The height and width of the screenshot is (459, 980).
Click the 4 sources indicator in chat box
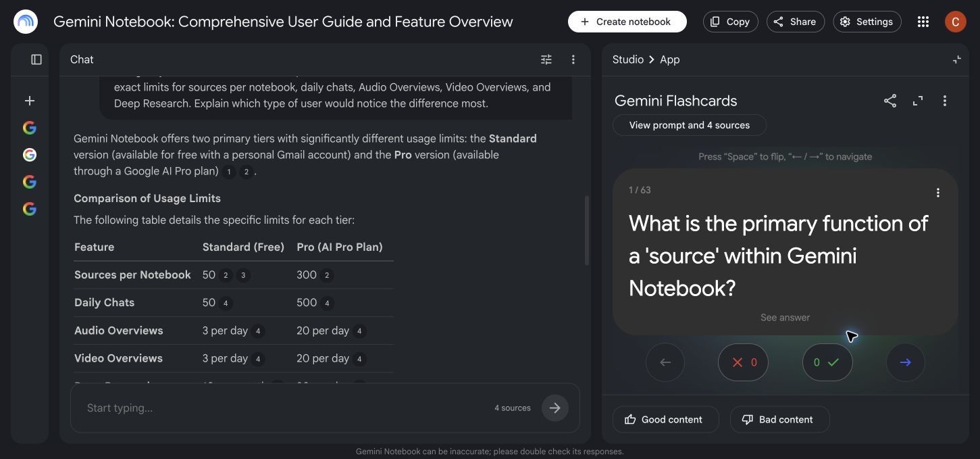pyautogui.click(x=513, y=408)
